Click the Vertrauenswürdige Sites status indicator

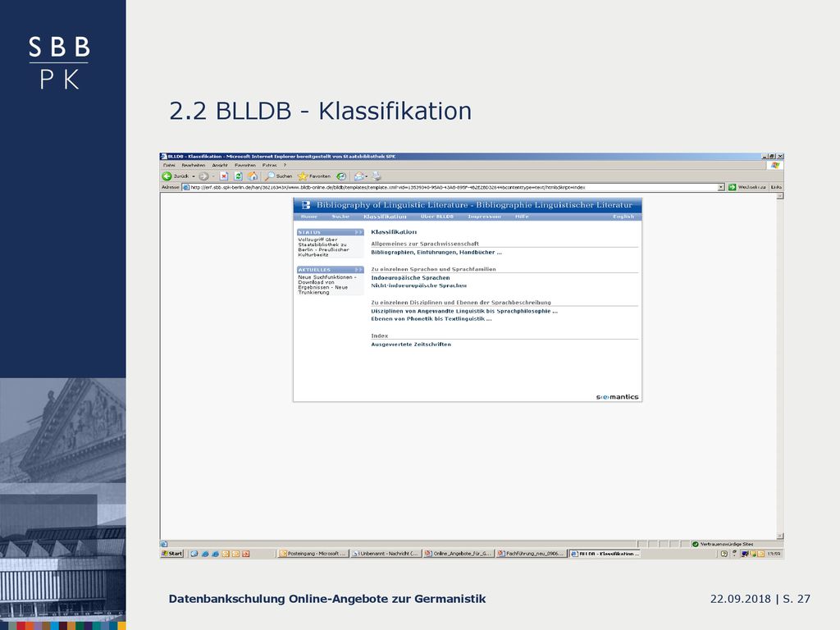point(723,545)
